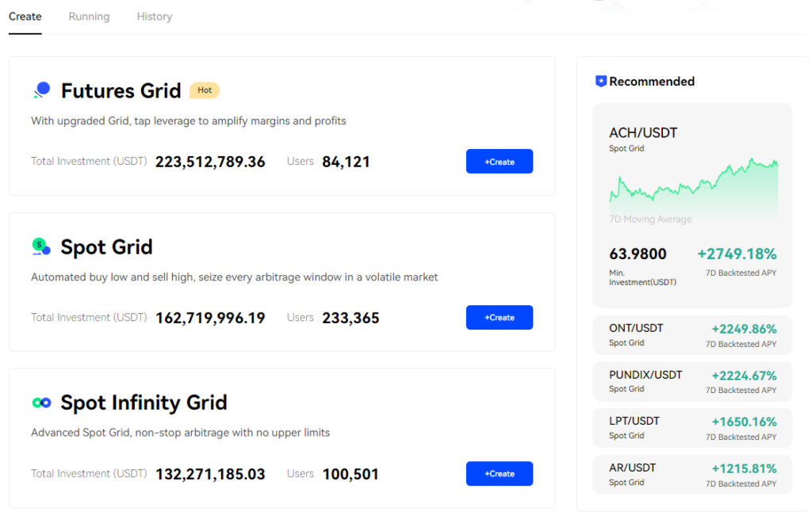
Task: Click the Futures Grid planet icon
Action: click(x=41, y=90)
